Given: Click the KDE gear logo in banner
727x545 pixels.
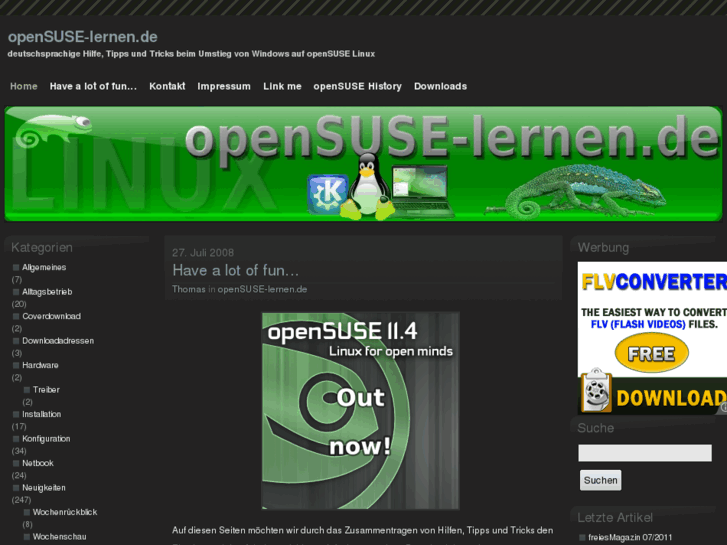Looking at the screenshot, I should click(x=327, y=193).
